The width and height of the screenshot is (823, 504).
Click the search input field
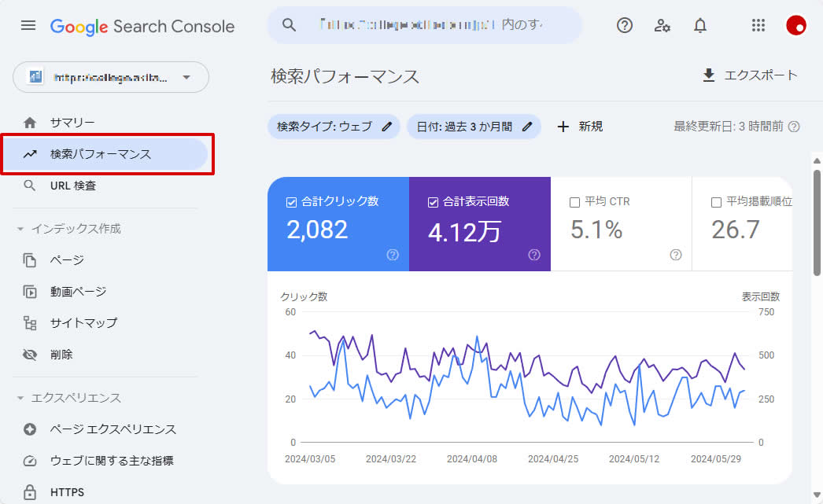[431, 26]
